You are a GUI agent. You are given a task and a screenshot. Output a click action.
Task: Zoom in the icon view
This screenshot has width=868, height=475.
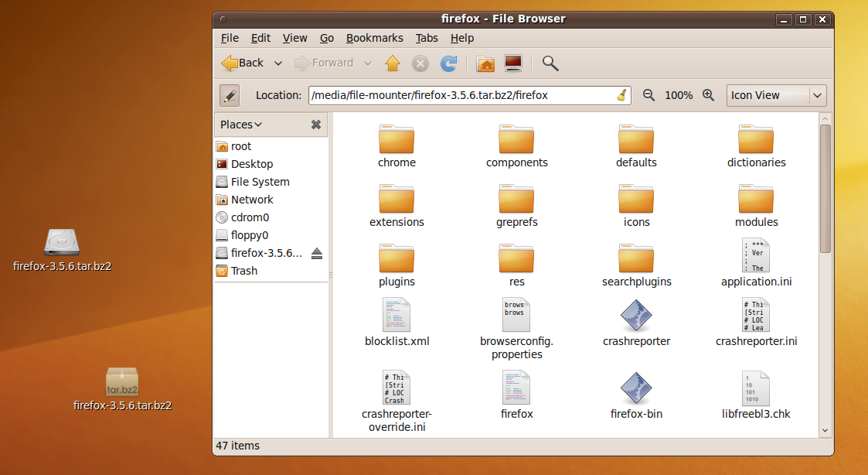pos(708,95)
